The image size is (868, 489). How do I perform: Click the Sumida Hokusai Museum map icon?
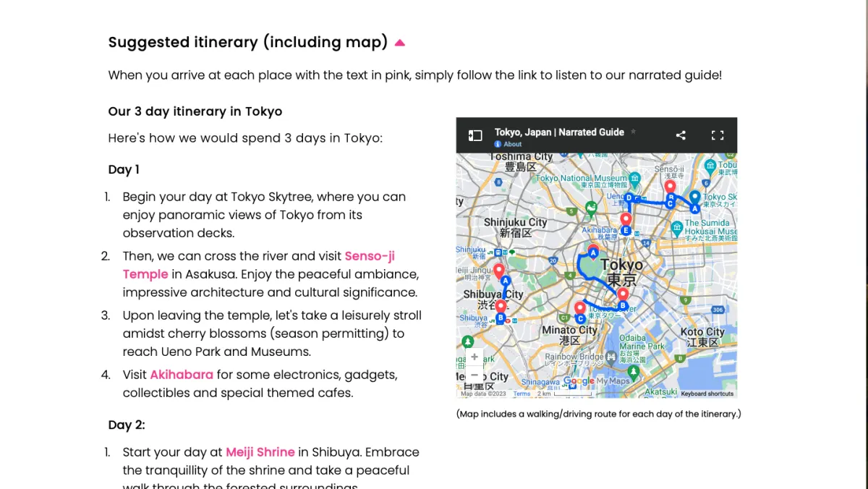pos(677,227)
